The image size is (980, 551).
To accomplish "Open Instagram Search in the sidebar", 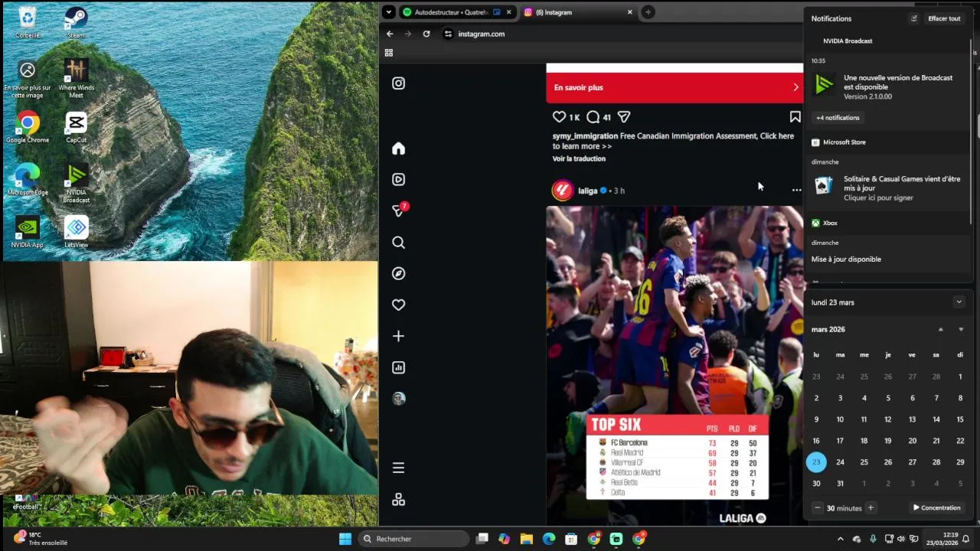I will point(398,243).
